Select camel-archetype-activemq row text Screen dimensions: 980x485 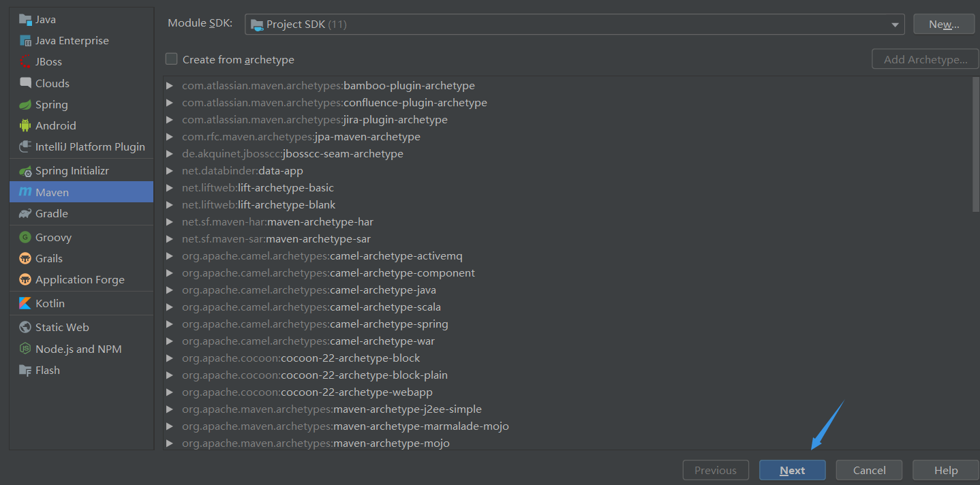point(322,256)
